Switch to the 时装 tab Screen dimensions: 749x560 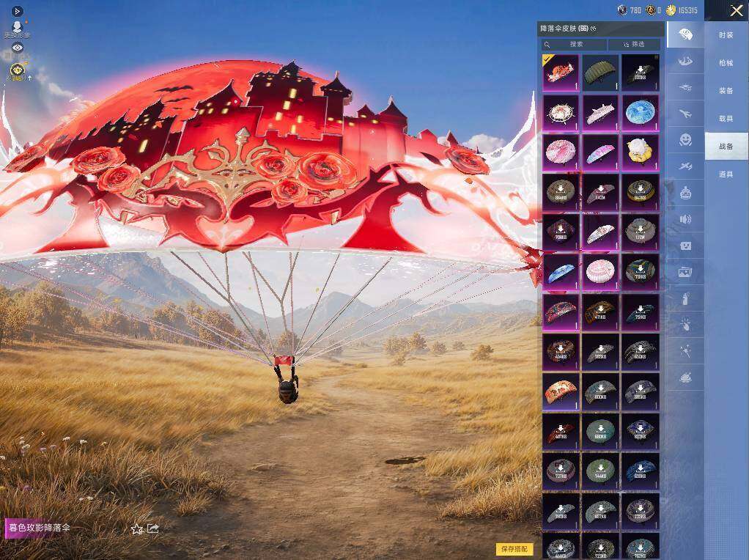pyautogui.click(x=726, y=35)
